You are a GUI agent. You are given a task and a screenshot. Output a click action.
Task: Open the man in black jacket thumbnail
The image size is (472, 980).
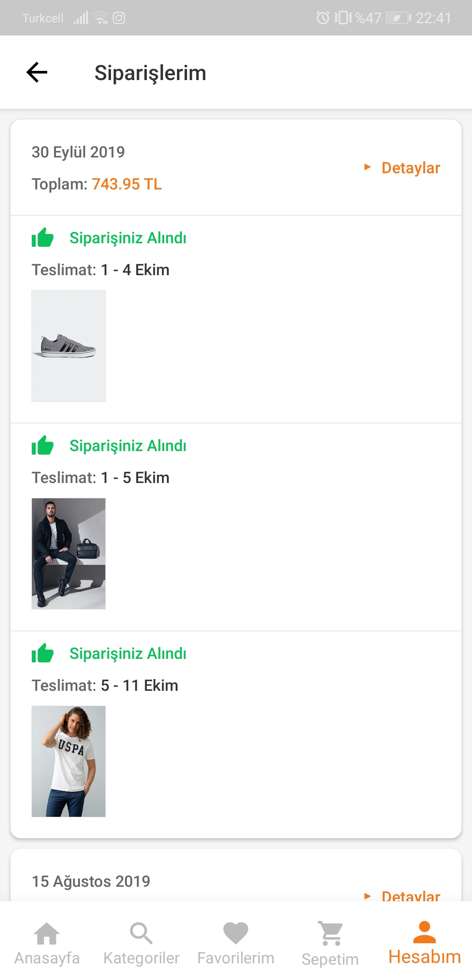coord(69,553)
